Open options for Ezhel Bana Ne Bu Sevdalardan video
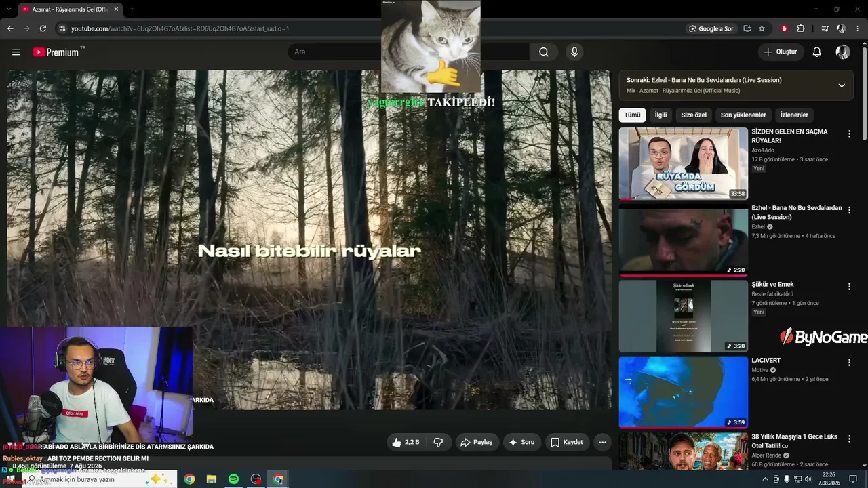 tap(849, 211)
